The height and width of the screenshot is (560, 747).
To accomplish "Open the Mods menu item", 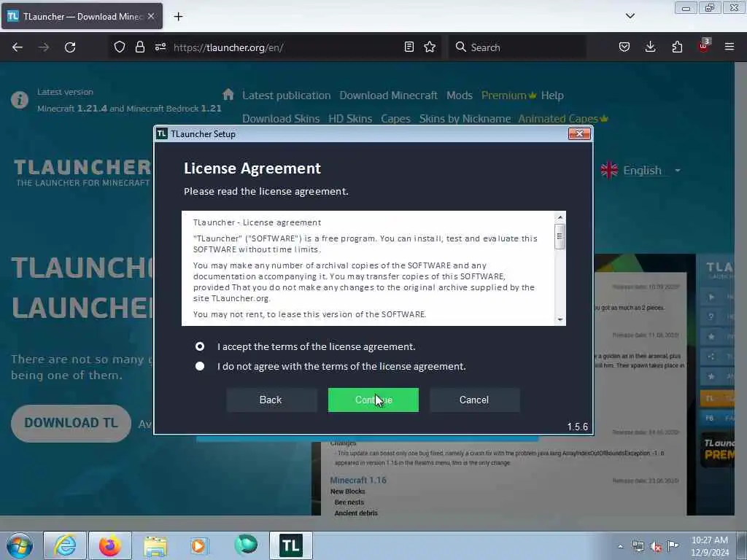I will pos(460,96).
